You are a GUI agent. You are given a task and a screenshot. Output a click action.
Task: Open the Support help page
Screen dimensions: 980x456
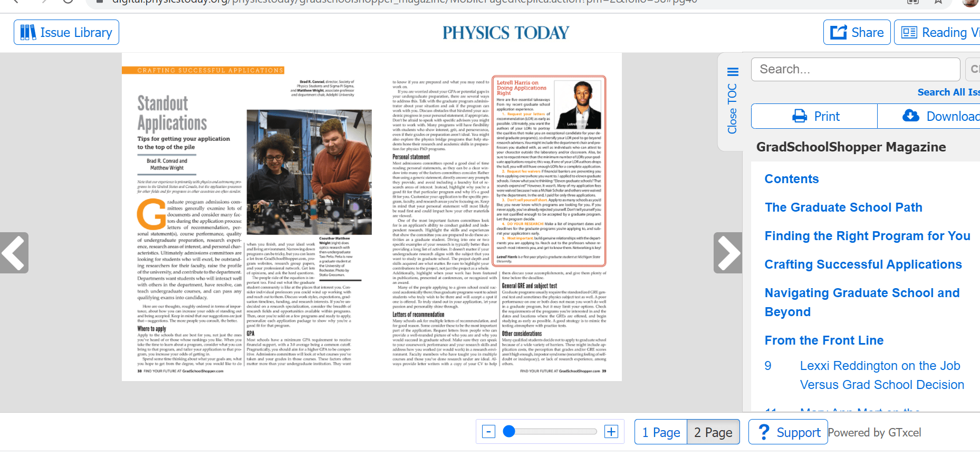click(x=788, y=432)
